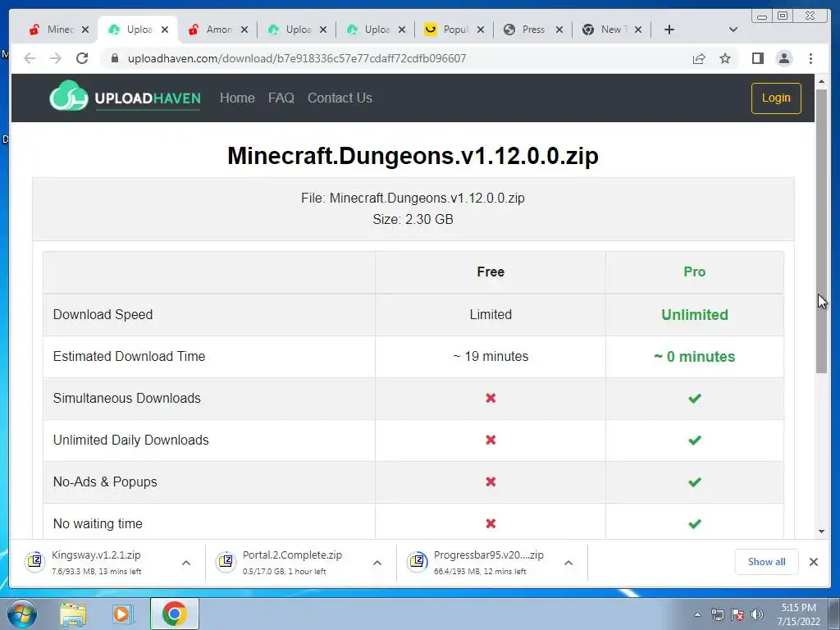Click the red X for No-Ads & Popups
The height and width of the screenshot is (630, 840).
point(491,482)
